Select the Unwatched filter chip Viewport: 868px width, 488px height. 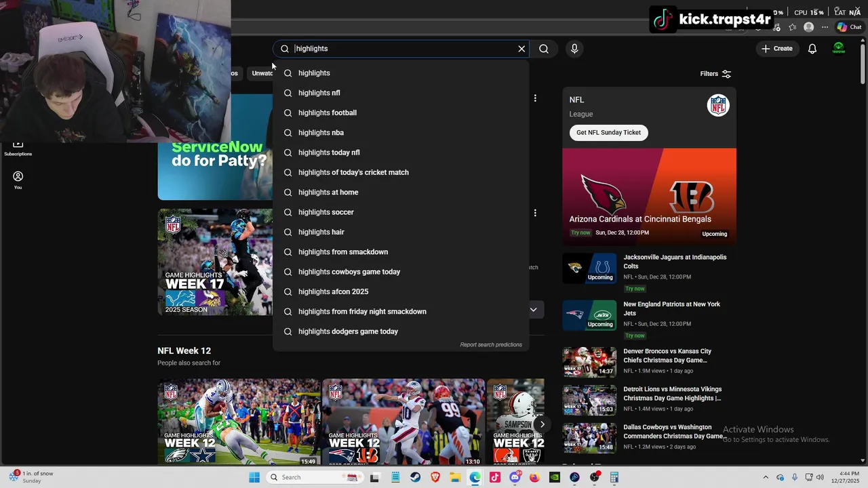261,73
